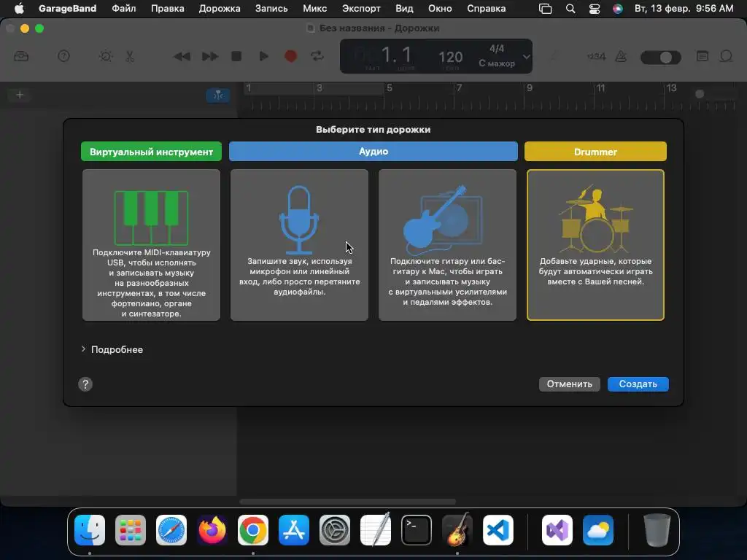This screenshot has width=747, height=560.
Task: Toggle the 1234 count-in button
Action: pos(596,57)
